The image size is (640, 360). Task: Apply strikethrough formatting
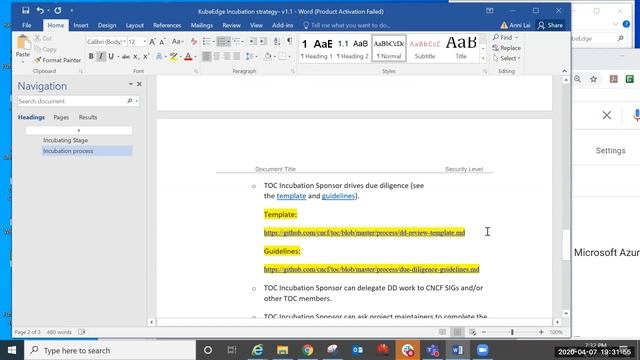tap(126, 56)
